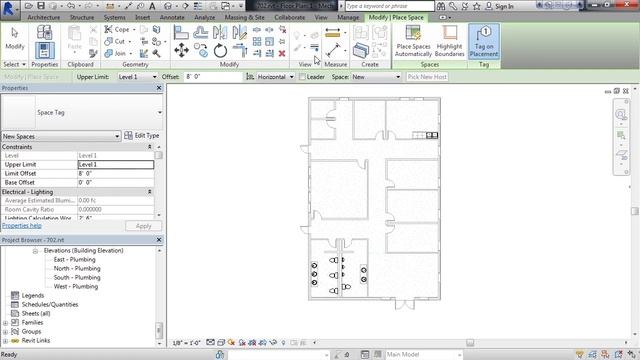Select the Sheets (all) tree item

[36, 313]
